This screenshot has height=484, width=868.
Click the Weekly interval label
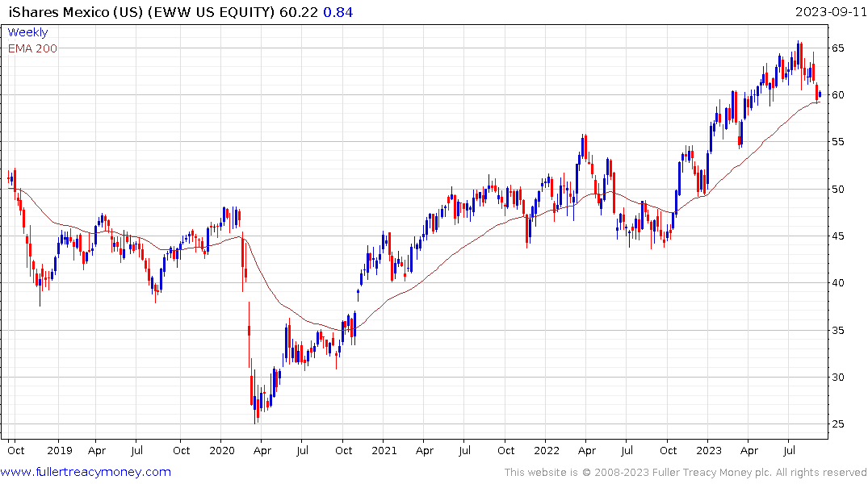(27, 32)
